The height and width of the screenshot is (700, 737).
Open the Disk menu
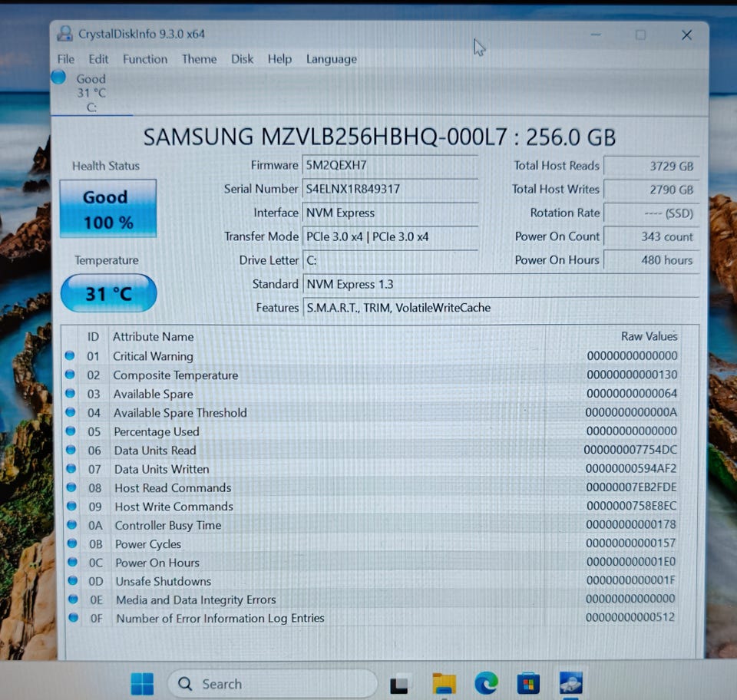242,59
